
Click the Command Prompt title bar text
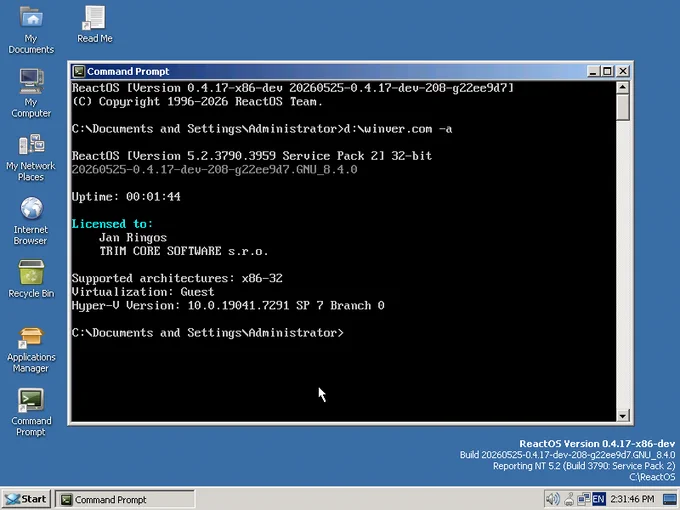[x=128, y=72]
